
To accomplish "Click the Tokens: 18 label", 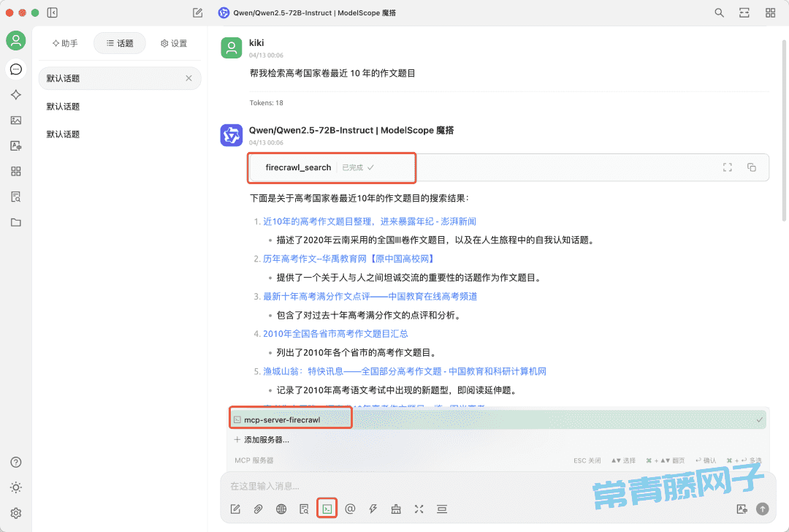I will pos(266,103).
